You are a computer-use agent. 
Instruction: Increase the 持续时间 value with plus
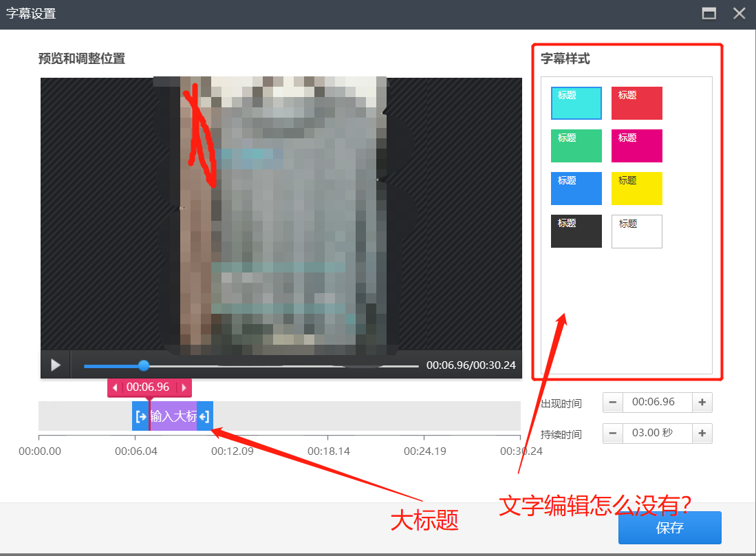702,433
